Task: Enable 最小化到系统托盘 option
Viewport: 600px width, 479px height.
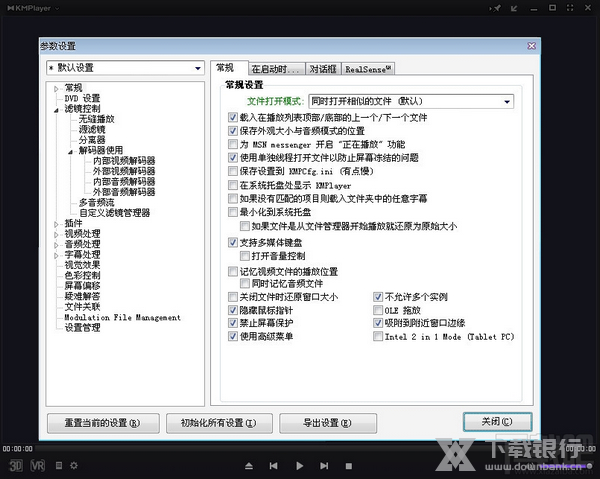Action: tap(233, 212)
